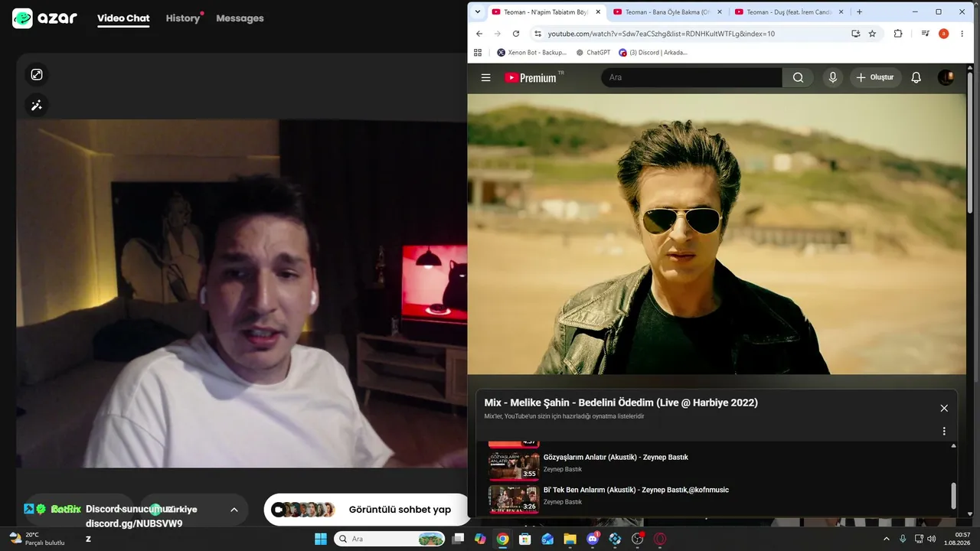Open the History tab in Azar

tap(182, 18)
